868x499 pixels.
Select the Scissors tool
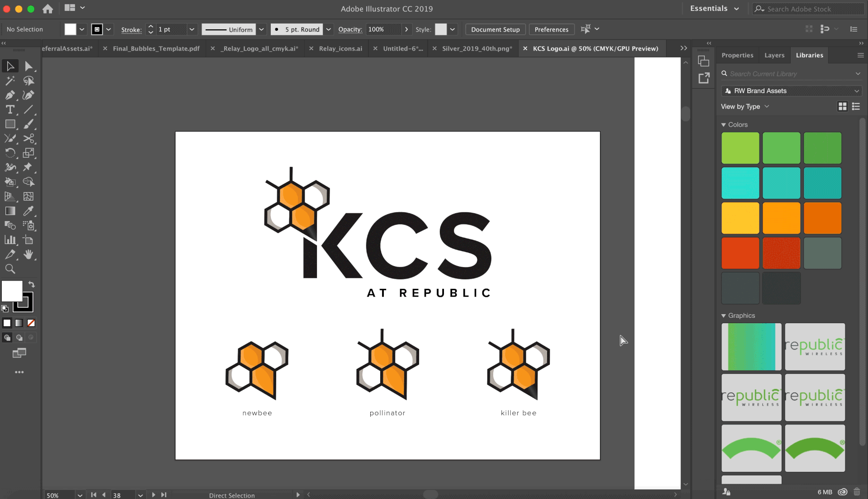point(28,138)
